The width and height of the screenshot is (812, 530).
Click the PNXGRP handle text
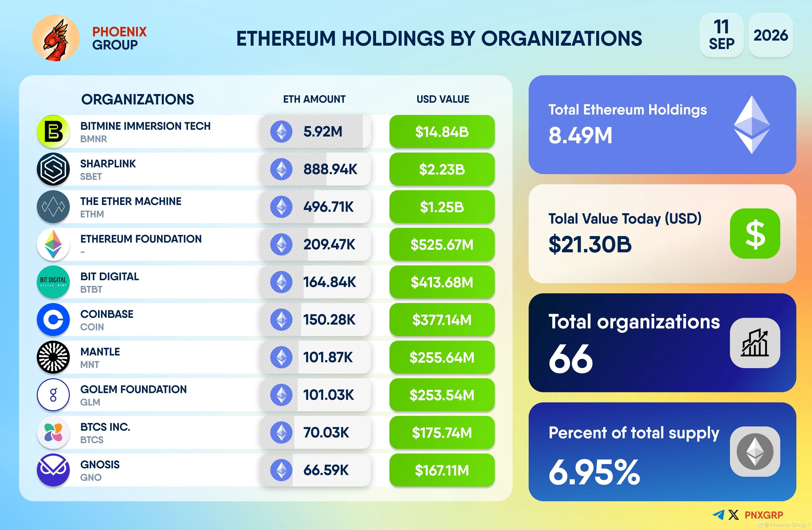pos(764,515)
